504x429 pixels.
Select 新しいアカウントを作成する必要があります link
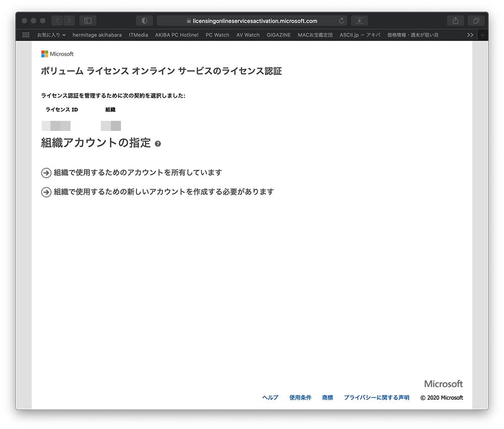coord(164,192)
